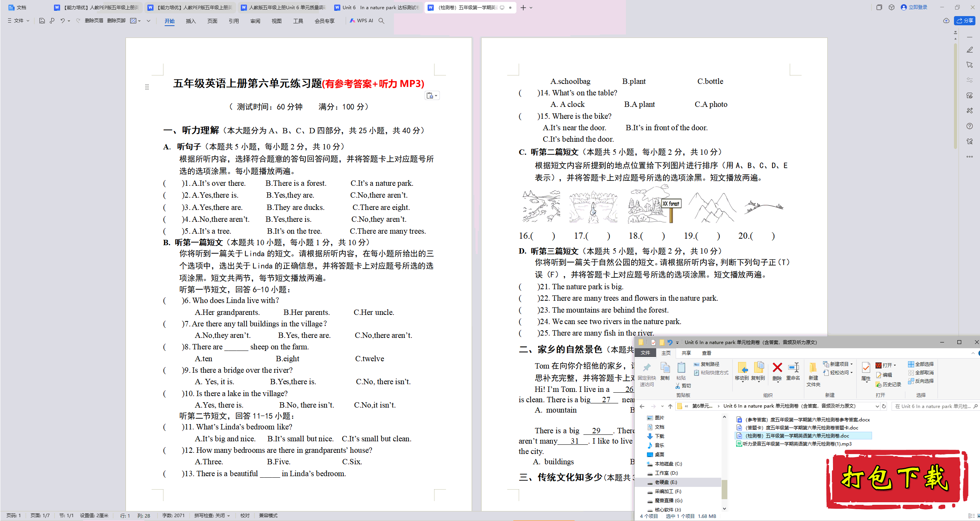Image resolution: width=980 pixels, height=521 pixels.
Task: Click Pin to Quick Access (固定到快速访问)
Action: pyautogui.click(x=647, y=374)
